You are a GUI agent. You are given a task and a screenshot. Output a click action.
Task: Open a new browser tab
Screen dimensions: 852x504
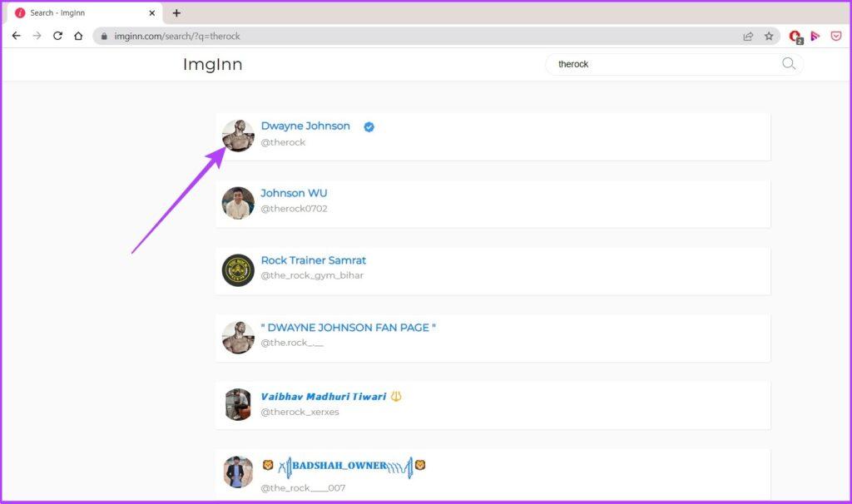pyautogui.click(x=176, y=13)
